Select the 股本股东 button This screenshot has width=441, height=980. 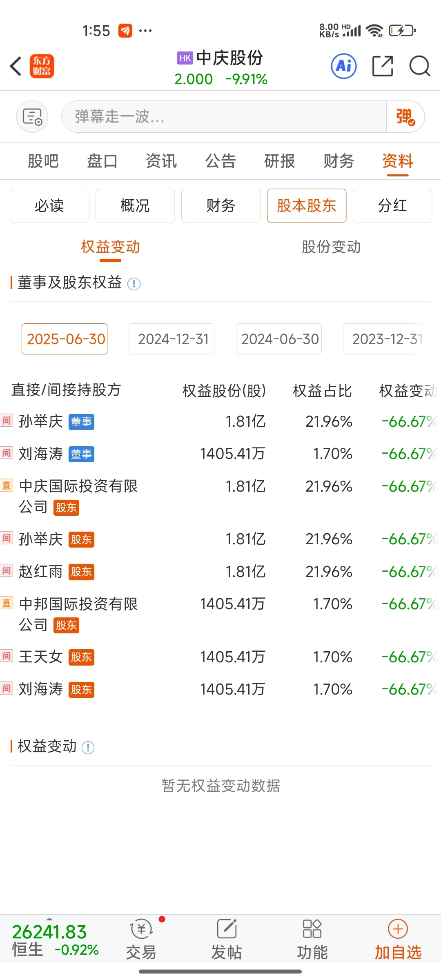(x=307, y=206)
